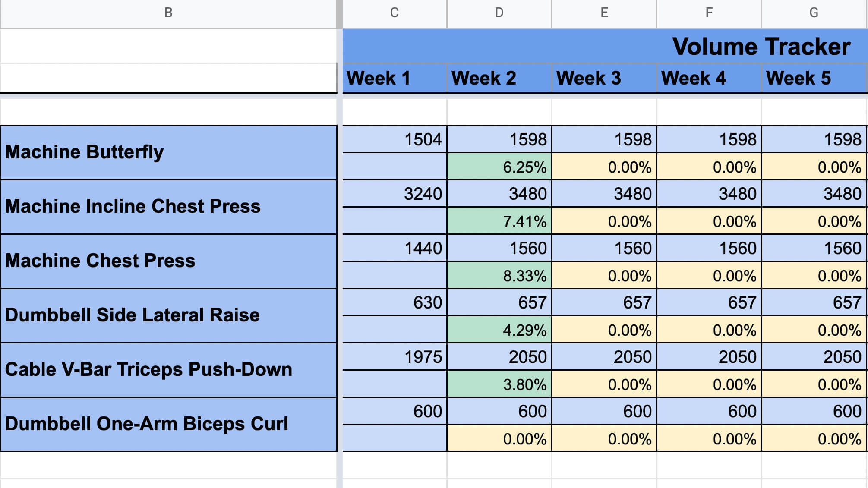Screen dimensions: 868x488
Task: Select column G header
Action: (814, 13)
